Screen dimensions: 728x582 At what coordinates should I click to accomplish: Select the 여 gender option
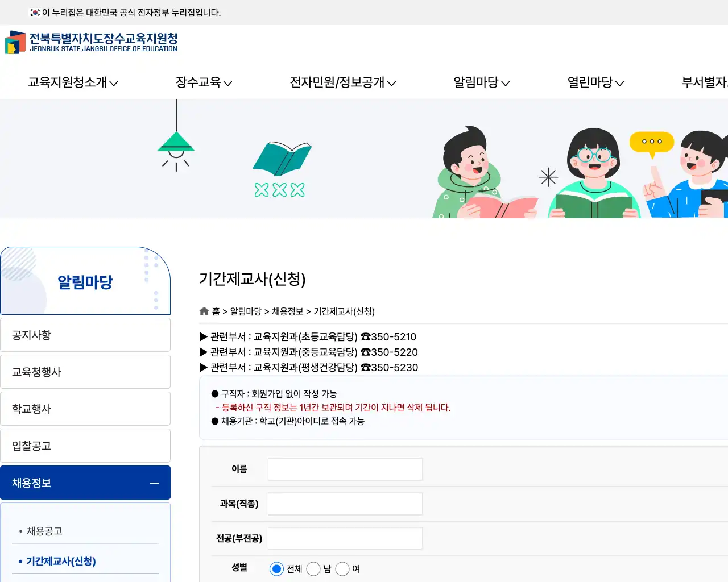tap(342, 568)
